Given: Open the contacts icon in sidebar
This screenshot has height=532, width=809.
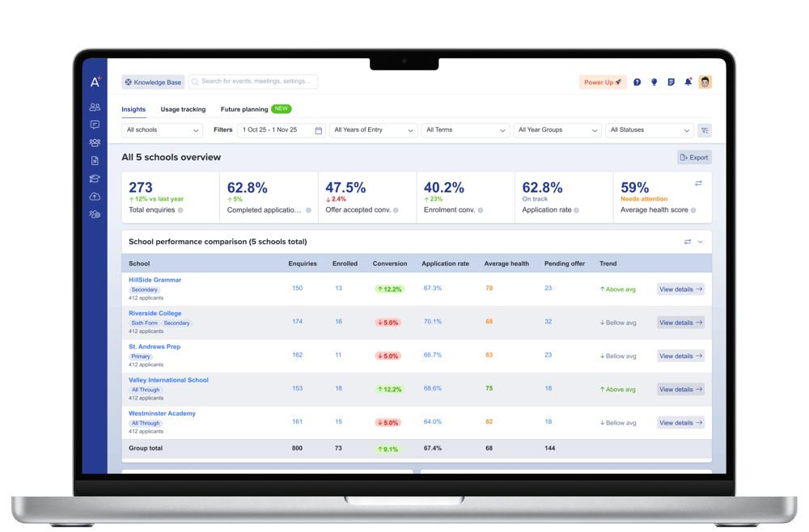Looking at the screenshot, I should (95, 107).
